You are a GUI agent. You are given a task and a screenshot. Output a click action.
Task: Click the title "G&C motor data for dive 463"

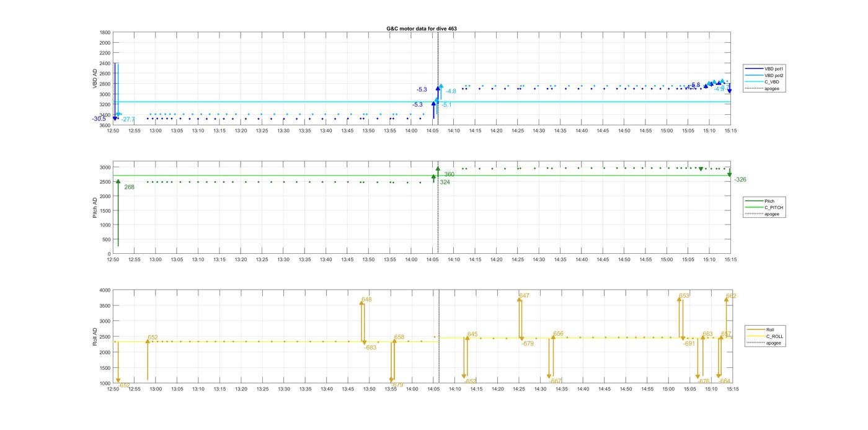(422, 29)
